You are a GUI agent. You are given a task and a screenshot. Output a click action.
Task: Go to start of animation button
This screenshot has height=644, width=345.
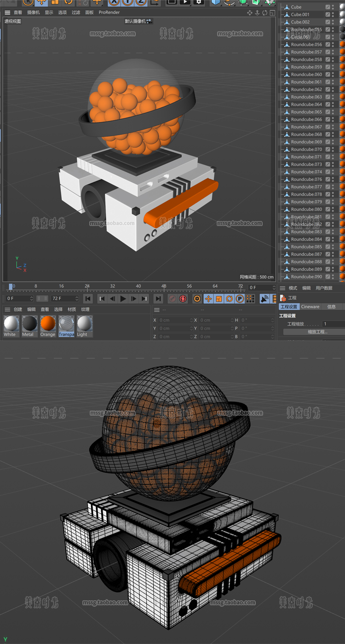click(88, 299)
